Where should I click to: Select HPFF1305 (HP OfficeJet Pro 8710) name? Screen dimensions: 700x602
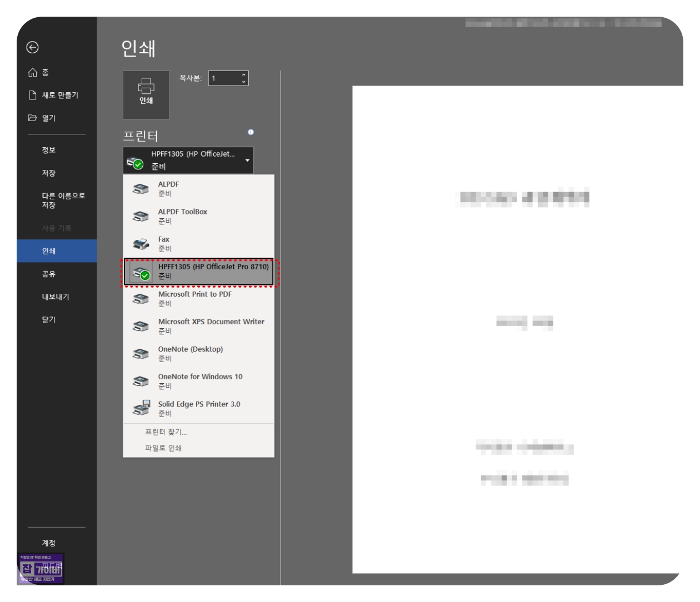pyautogui.click(x=213, y=267)
